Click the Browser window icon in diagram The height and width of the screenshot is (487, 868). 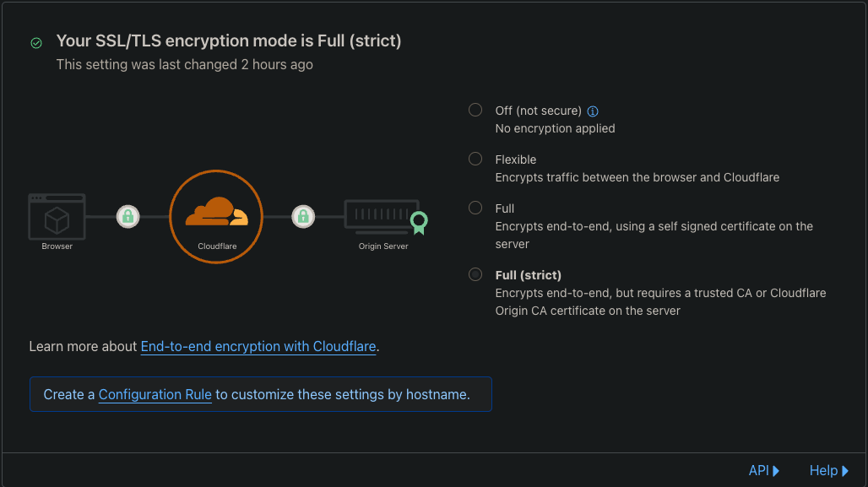[x=57, y=218]
